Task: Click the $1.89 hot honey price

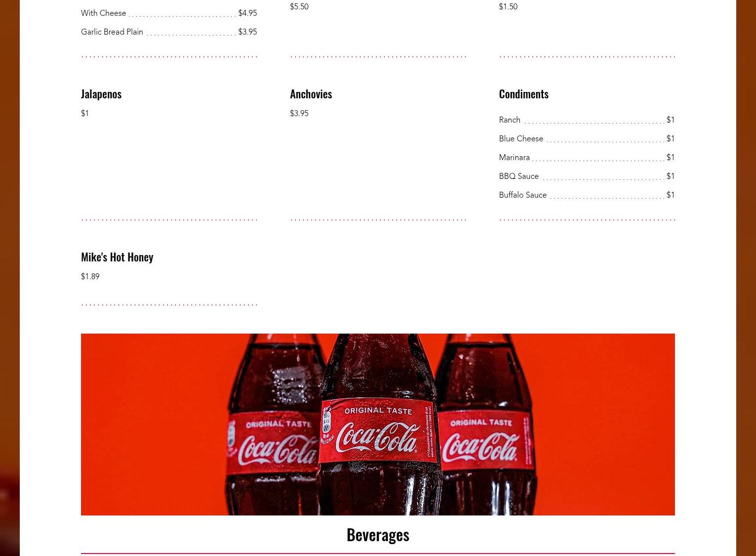Action: tap(90, 276)
